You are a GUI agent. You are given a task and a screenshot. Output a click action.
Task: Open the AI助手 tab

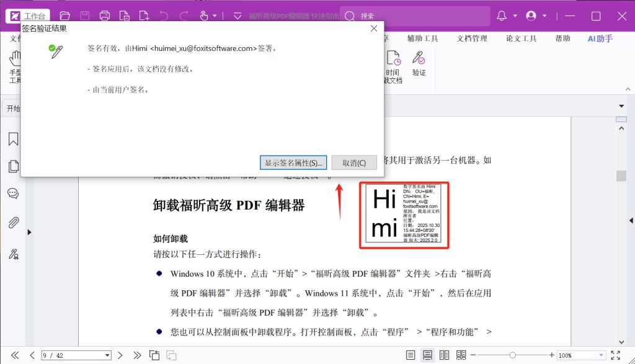[600, 38]
